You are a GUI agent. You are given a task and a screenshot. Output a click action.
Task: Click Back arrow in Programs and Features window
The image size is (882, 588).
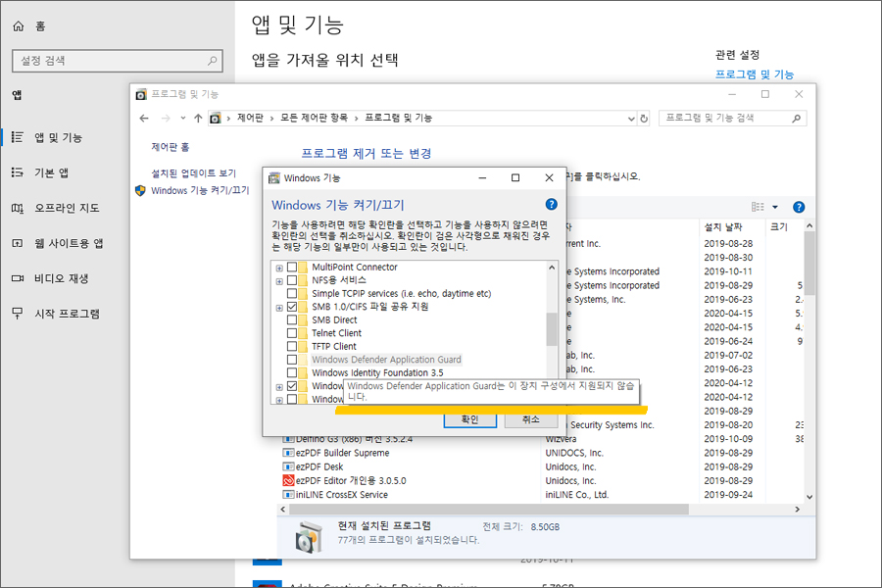[144, 119]
